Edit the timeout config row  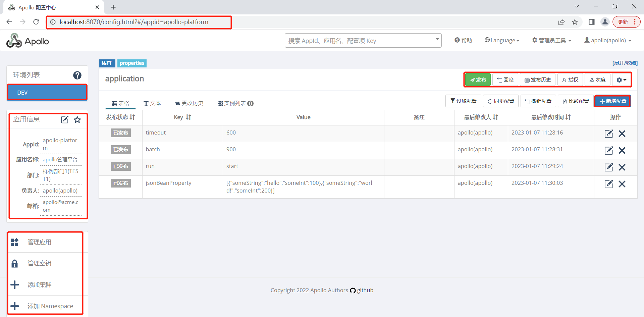click(609, 134)
